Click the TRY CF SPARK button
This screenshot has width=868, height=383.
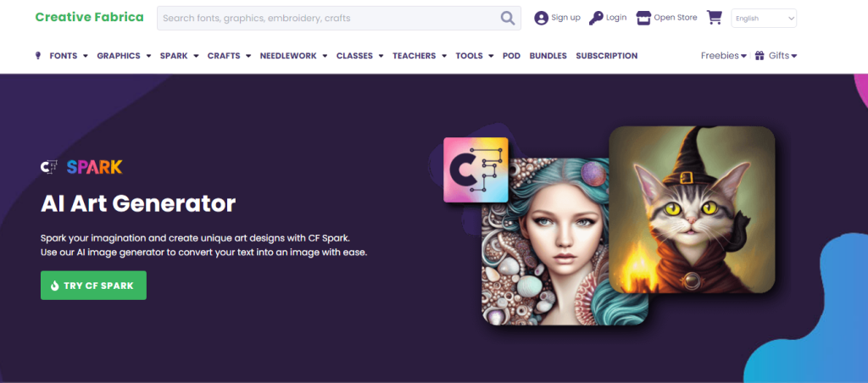click(93, 286)
